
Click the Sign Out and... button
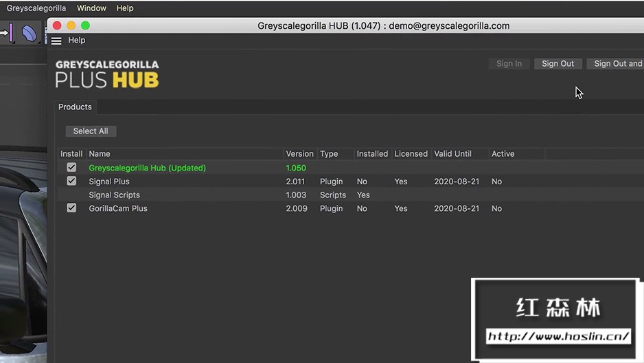(x=615, y=64)
